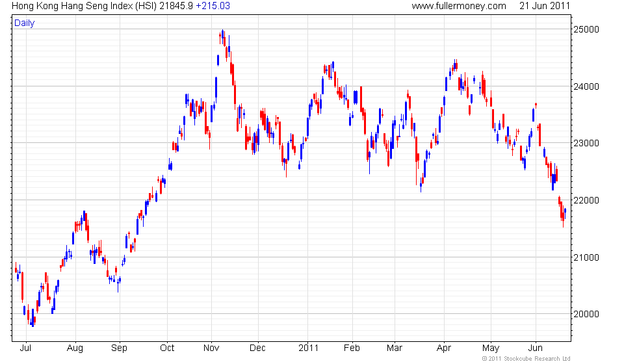Click the July low candle below 20000
Screen dimensions: 624x364
click(x=32, y=318)
